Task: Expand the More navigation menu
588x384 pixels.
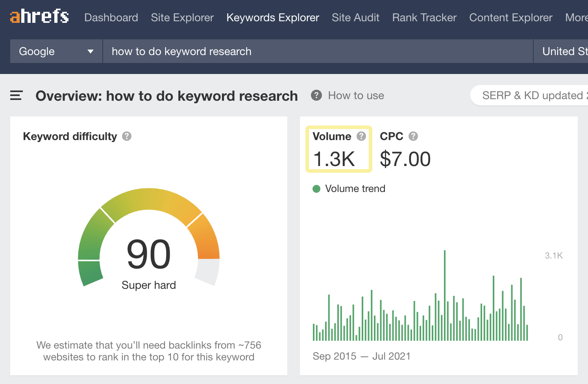Action: 576,17
